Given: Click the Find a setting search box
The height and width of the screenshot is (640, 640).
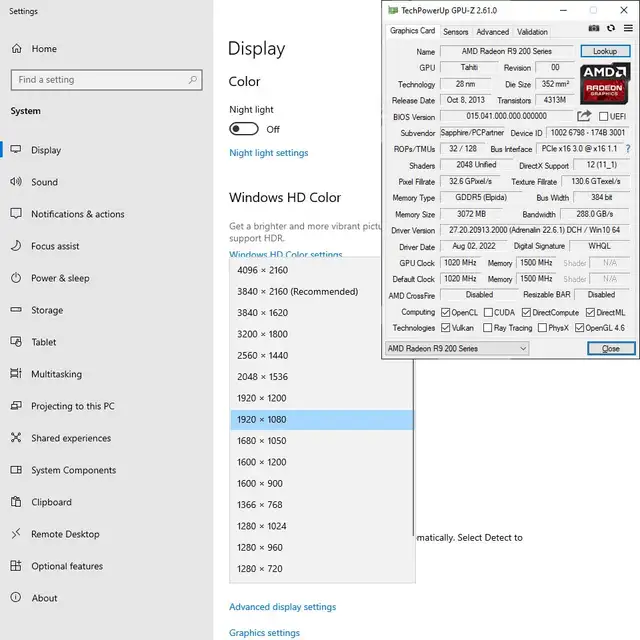Looking at the screenshot, I should coord(107,80).
